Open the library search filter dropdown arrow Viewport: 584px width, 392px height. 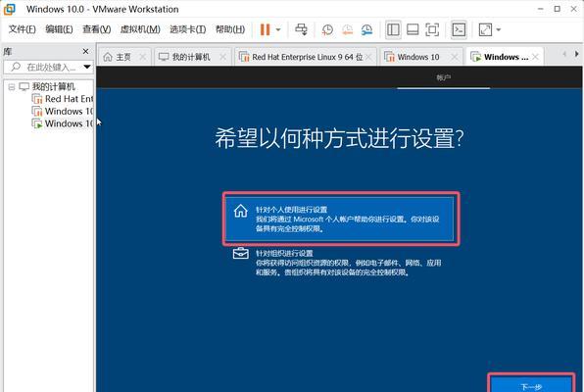coord(87,67)
